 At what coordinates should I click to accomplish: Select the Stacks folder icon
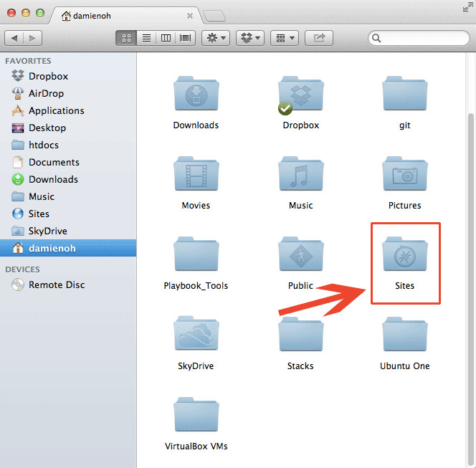(x=300, y=334)
